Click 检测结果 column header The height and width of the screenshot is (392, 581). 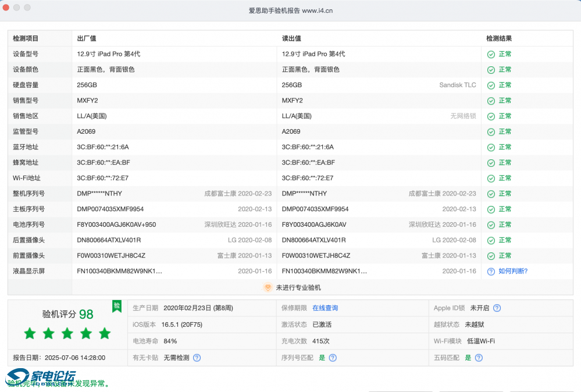[499, 38]
